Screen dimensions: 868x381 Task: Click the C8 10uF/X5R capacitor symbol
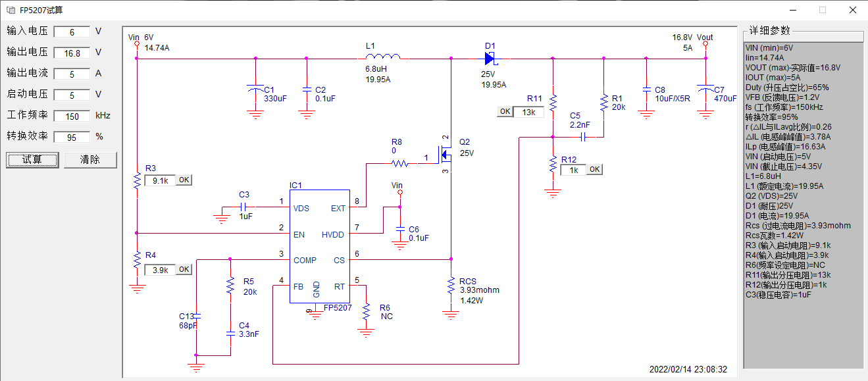(646, 89)
